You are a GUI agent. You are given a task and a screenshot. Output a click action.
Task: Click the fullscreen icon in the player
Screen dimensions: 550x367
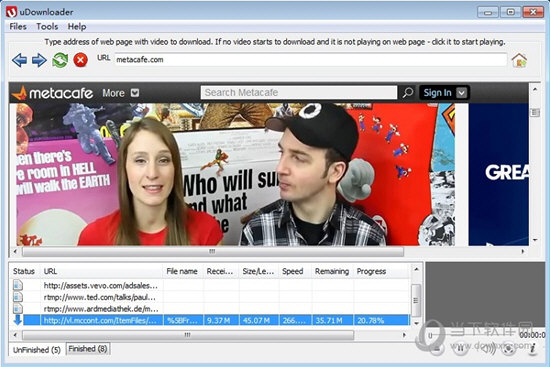point(508,348)
